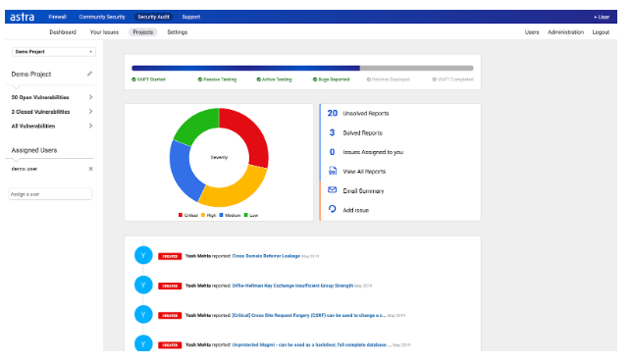The width and height of the screenshot is (632, 364).
Task: Click Add issue text
Action: coord(355,210)
